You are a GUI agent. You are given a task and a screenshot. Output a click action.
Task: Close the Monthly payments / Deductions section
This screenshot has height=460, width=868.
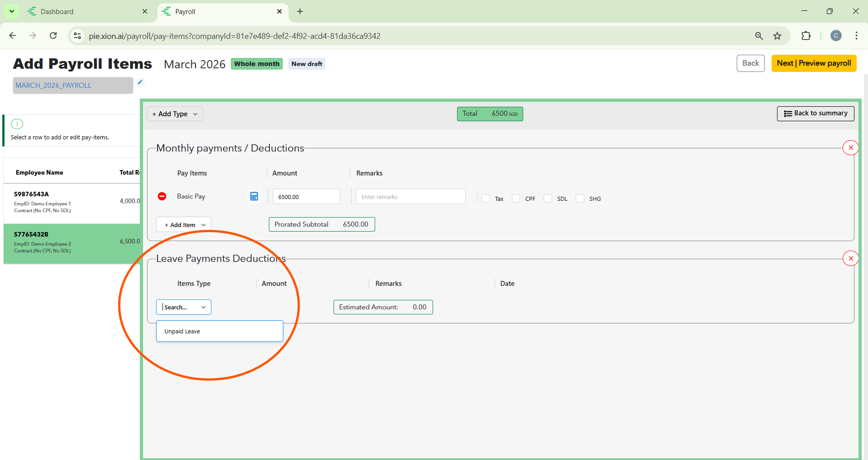point(850,148)
